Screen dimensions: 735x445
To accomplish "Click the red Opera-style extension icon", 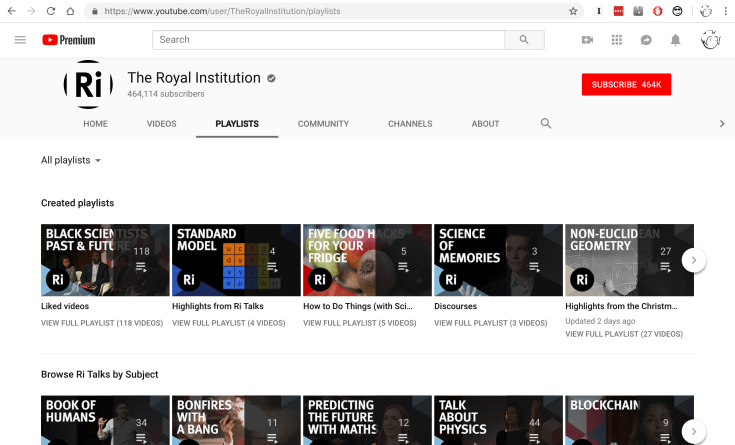I will [658, 11].
